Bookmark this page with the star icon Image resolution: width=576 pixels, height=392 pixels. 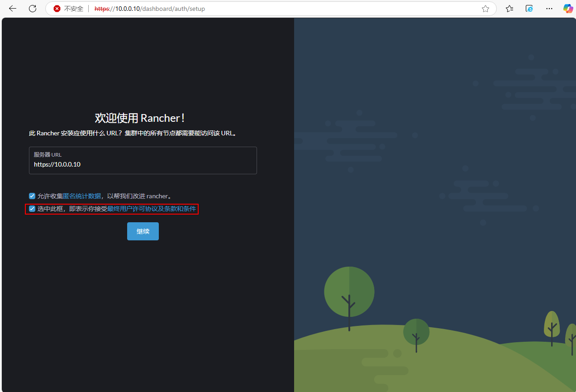tap(486, 9)
